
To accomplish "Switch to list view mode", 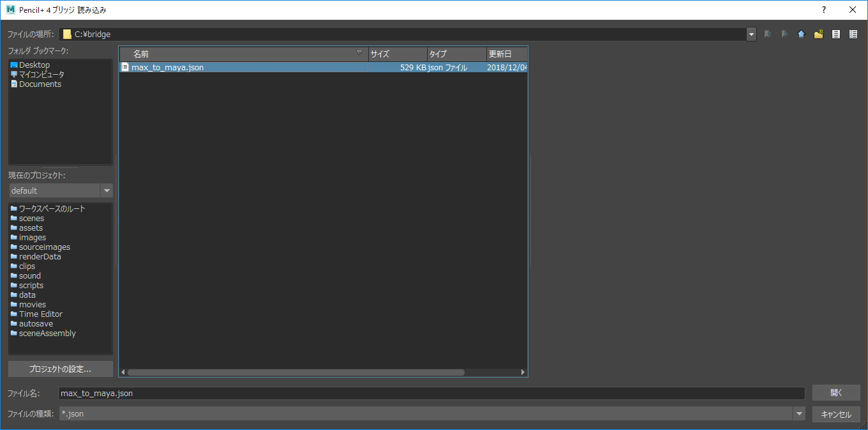I will pyautogui.click(x=835, y=35).
